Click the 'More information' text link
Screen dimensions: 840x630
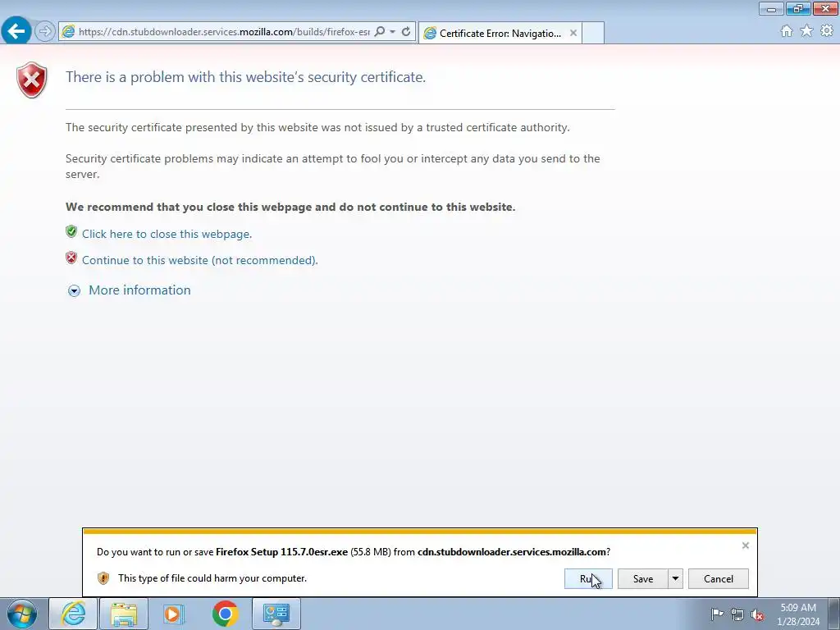[139, 290]
